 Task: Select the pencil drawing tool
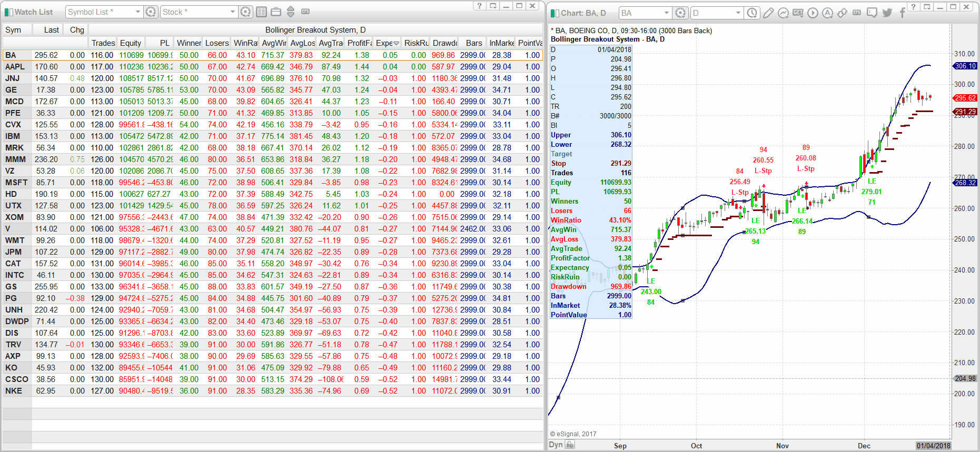coord(768,13)
